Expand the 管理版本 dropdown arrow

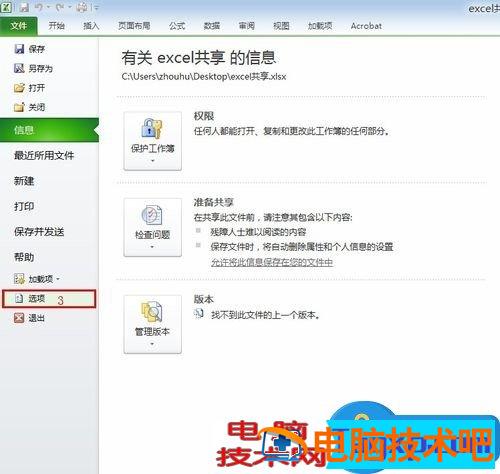click(152, 344)
